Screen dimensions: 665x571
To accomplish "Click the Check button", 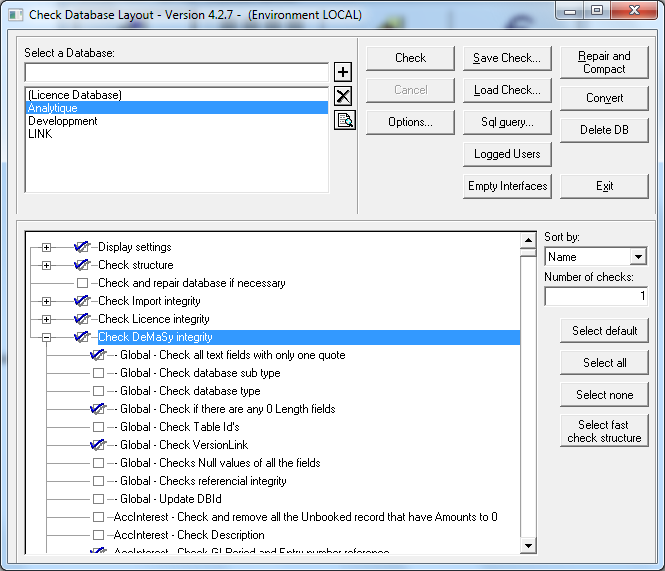I will (x=410, y=58).
